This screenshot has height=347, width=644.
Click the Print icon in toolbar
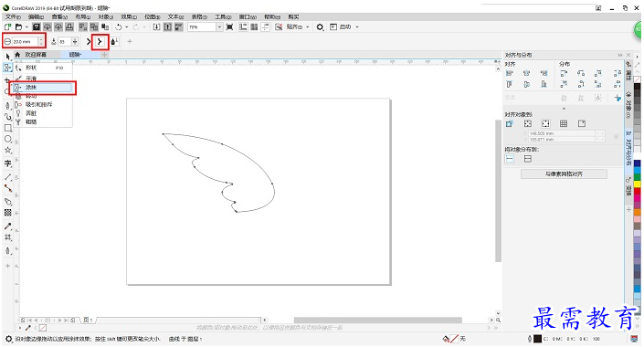(x=69, y=27)
